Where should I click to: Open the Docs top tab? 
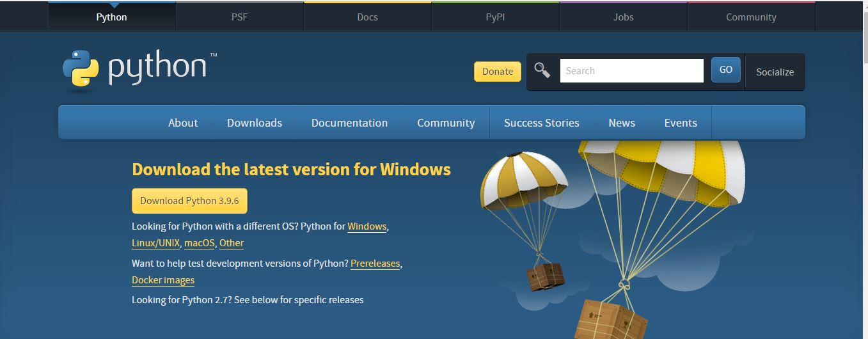[367, 17]
